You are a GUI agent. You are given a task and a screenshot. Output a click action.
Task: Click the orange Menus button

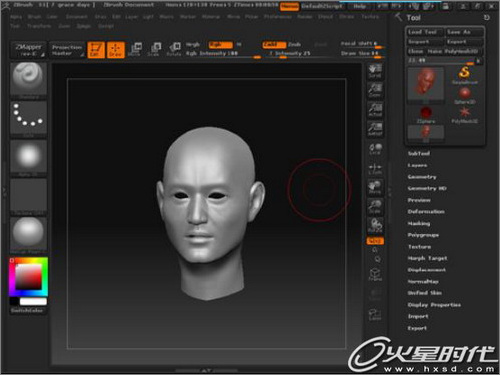(289, 6)
